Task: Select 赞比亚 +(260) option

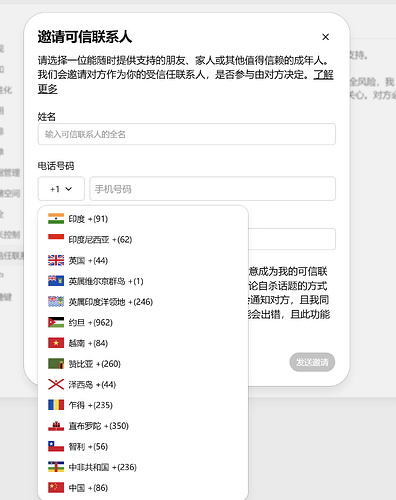Action: (143, 364)
